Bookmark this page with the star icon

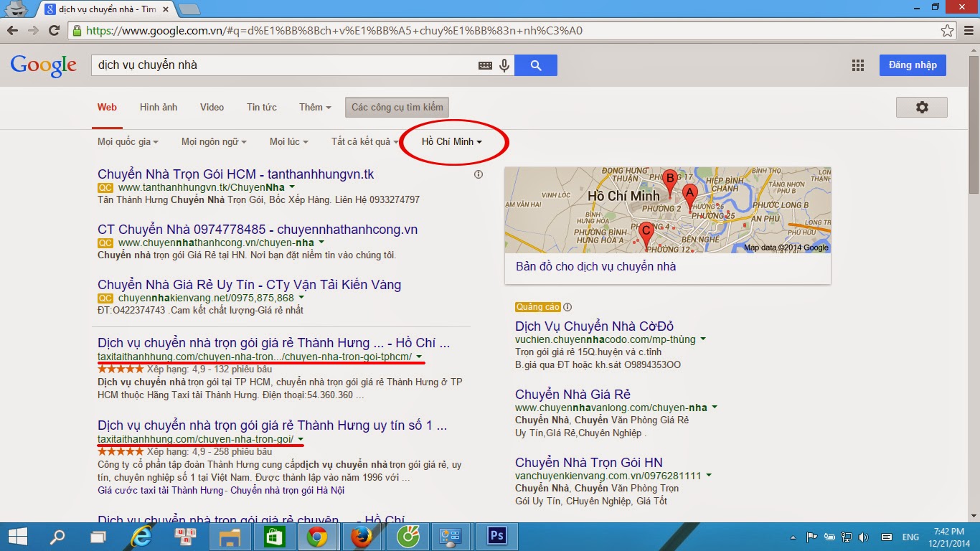coord(947,31)
